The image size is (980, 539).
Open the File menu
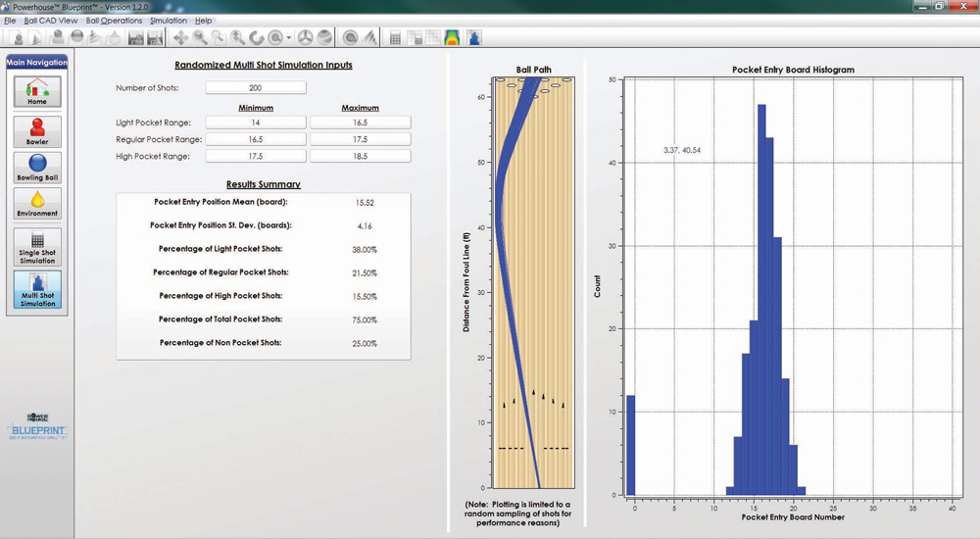[11, 21]
